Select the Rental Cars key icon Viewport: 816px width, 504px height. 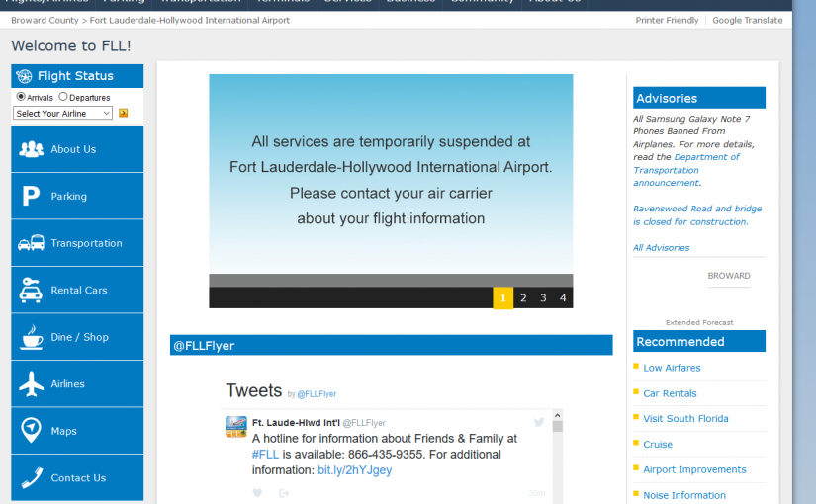click(x=32, y=291)
